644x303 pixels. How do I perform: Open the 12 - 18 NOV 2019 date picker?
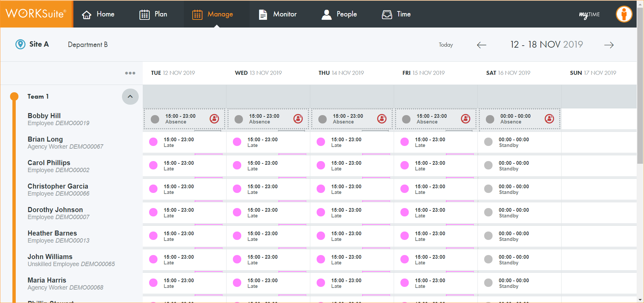(x=546, y=45)
